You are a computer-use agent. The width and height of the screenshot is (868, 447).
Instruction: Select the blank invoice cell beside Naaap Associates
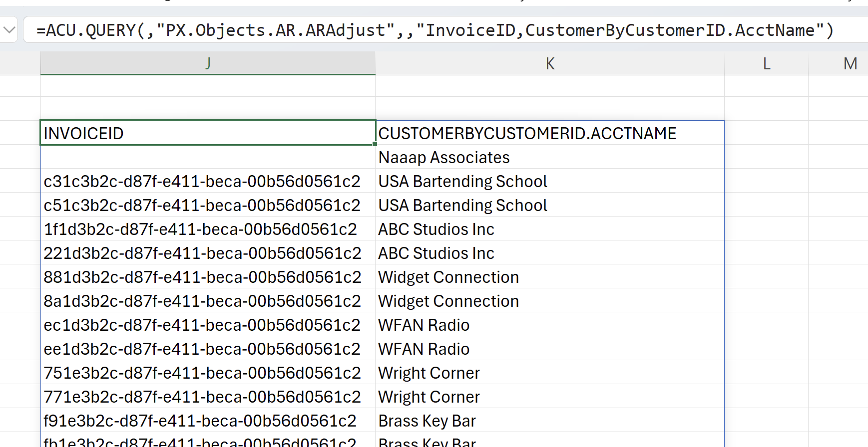coord(208,157)
